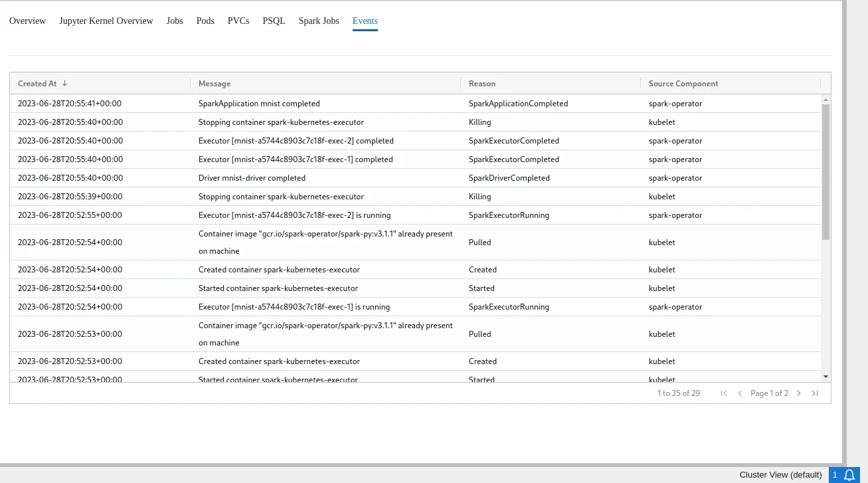
Task: Click the 'Page 1 of 2' indicator
Action: 769,393
